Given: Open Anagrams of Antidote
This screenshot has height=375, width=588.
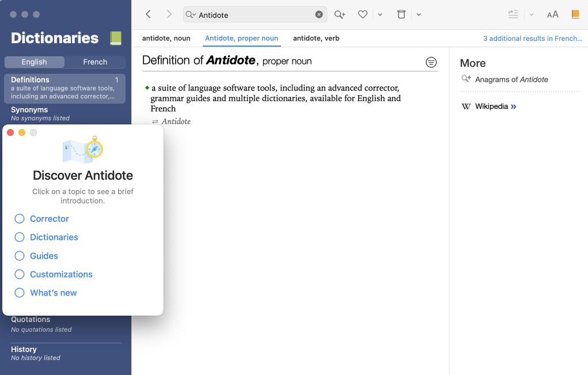Looking at the screenshot, I should 511,79.
